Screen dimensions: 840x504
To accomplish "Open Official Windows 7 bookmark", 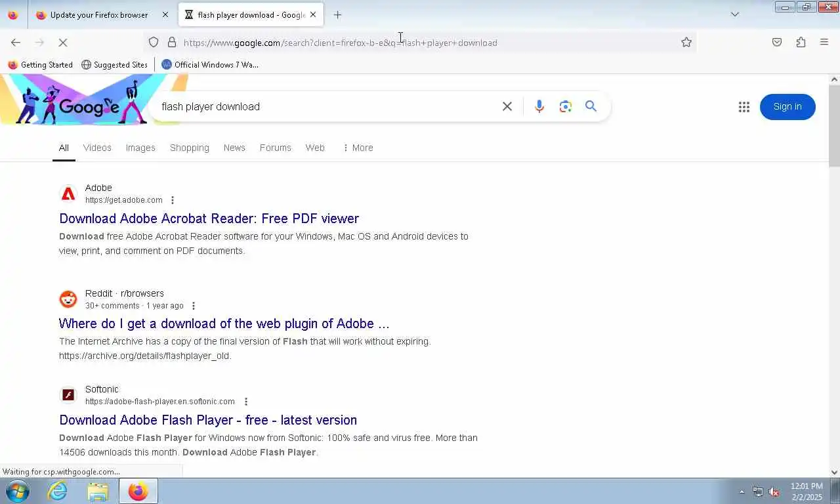I will coord(210,64).
